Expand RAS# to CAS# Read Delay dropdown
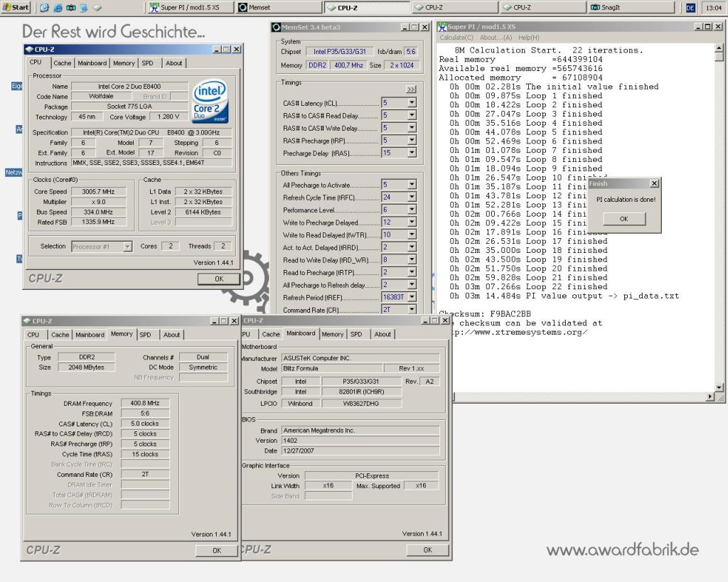This screenshot has width=728, height=582. [412, 115]
